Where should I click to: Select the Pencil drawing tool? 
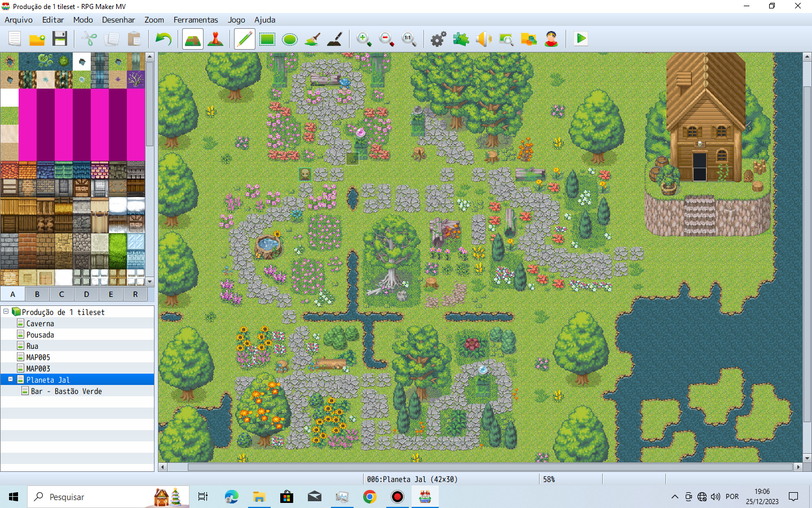click(x=245, y=39)
